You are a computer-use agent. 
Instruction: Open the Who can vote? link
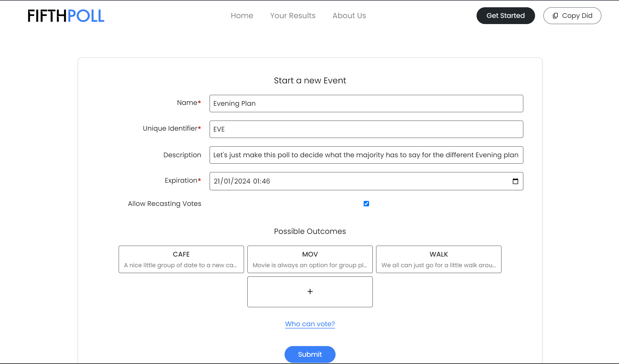pos(310,324)
